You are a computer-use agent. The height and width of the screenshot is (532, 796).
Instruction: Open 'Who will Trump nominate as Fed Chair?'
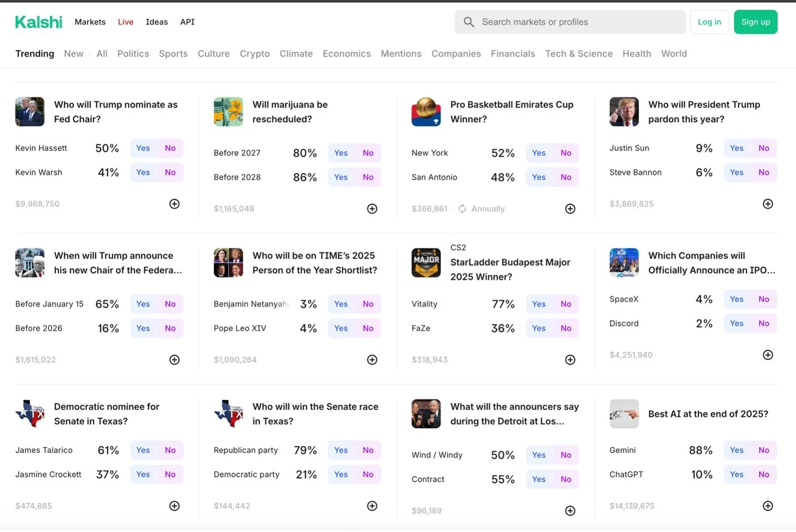pos(116,112)
